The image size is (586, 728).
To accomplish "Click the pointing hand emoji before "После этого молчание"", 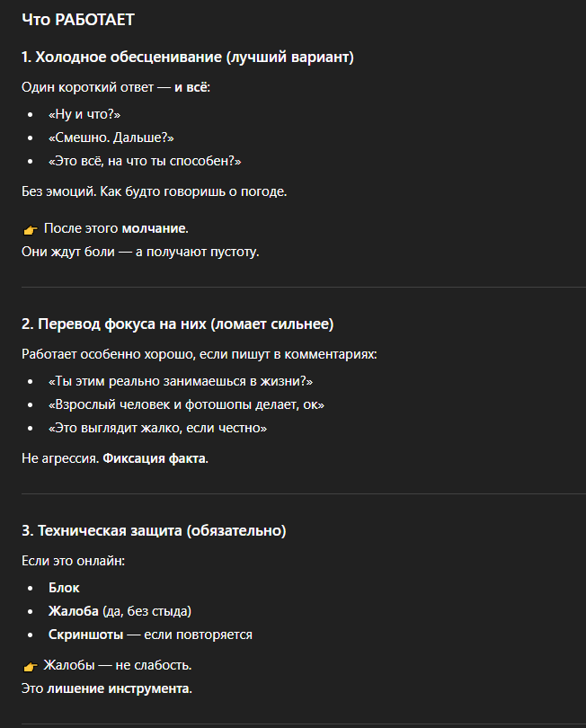I will click(x=31, y=229).
